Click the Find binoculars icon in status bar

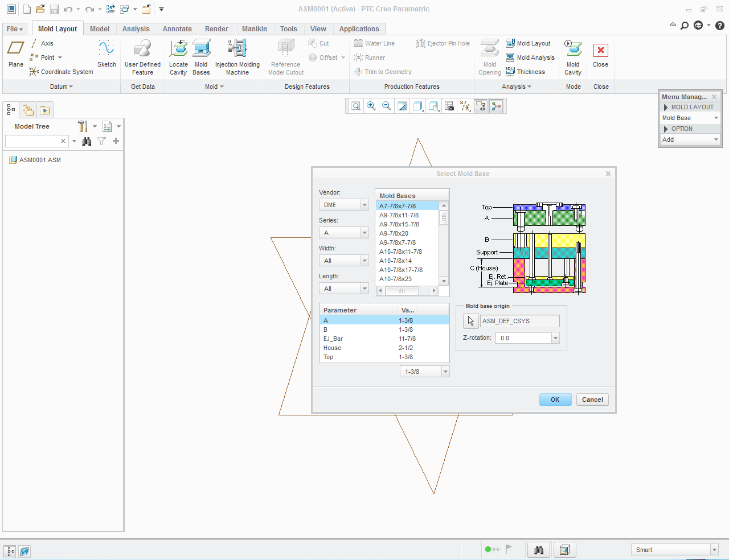coord(539,550)
